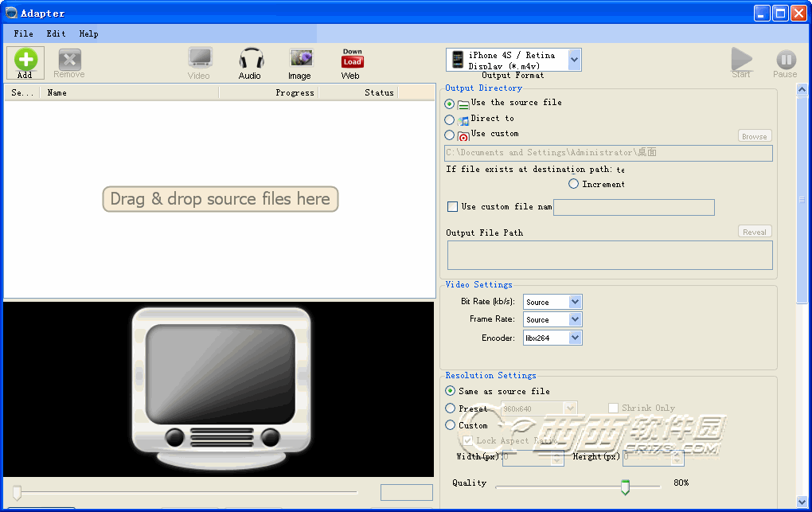812x512 pixels.
Task: Select the Audio headphones icon
Action: (251, 58)
